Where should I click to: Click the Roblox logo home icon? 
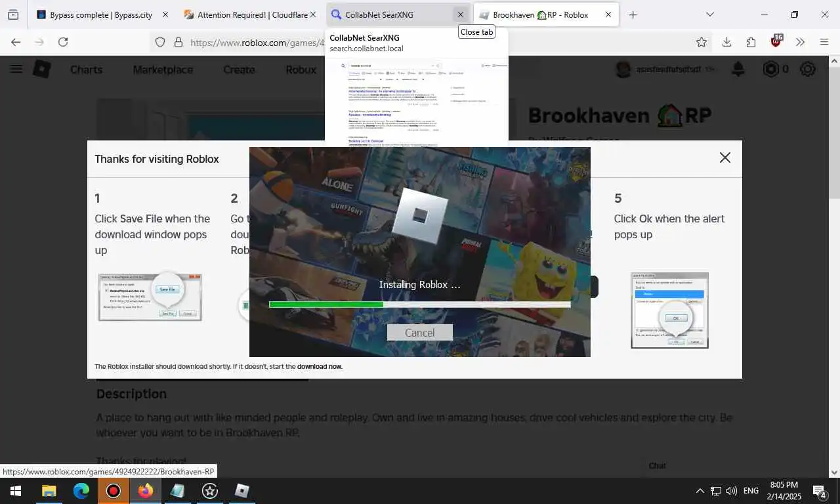(x=42, y=69)
